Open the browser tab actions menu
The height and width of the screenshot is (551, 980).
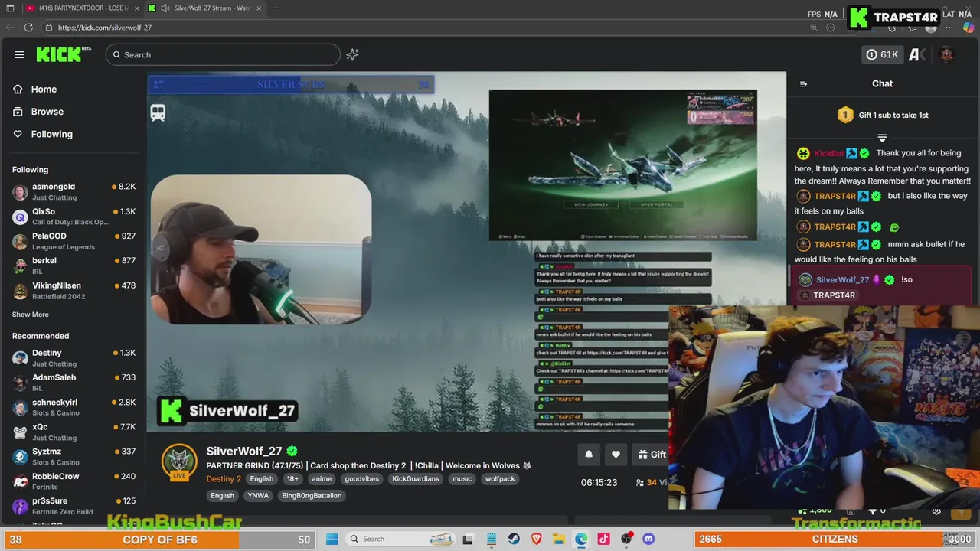pos(10,8)
